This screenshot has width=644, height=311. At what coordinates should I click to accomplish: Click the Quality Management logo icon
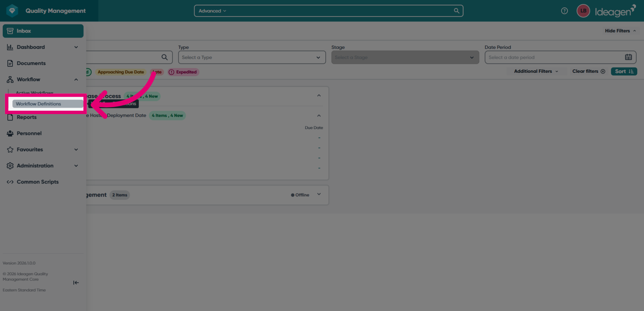(x=12, y=11)
